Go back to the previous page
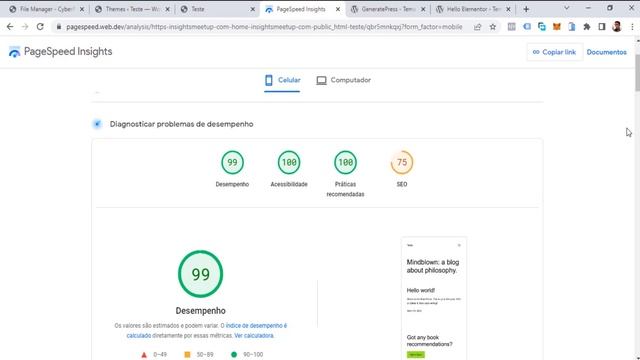The image size is (640, 360). coord(10,27)
